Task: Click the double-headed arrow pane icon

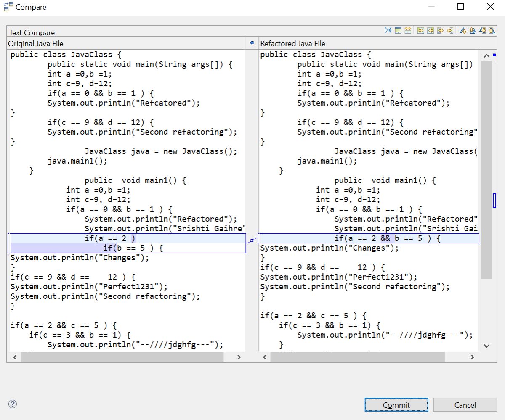Action: click(x=408, y=30)
